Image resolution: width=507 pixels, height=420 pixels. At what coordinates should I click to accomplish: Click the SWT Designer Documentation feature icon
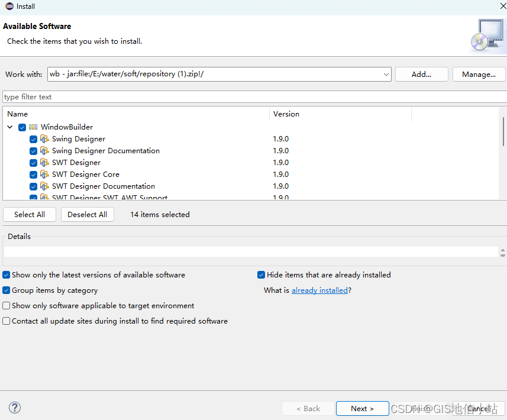tap(44, 186)
